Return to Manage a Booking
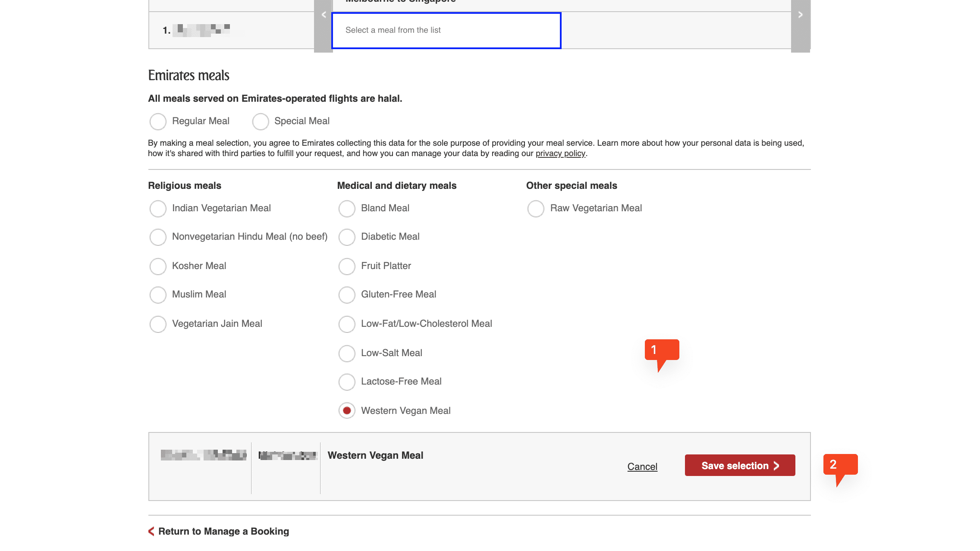 (x=219, y=531)
